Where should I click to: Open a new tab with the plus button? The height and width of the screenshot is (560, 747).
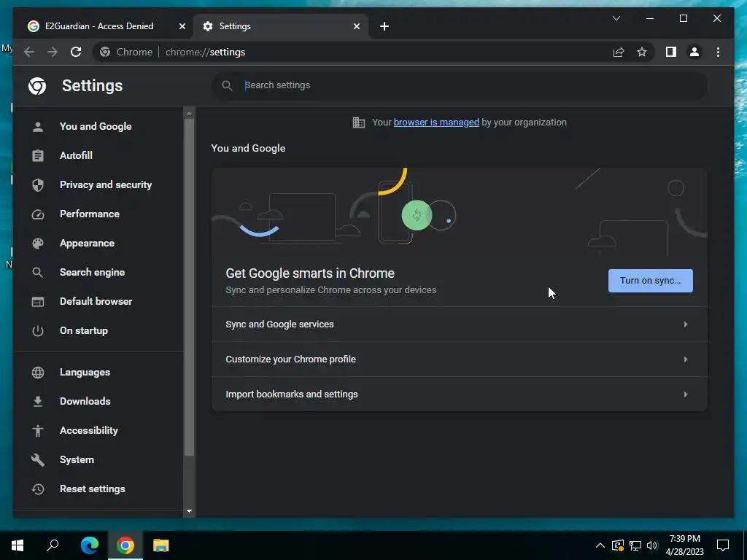point(384,27)
